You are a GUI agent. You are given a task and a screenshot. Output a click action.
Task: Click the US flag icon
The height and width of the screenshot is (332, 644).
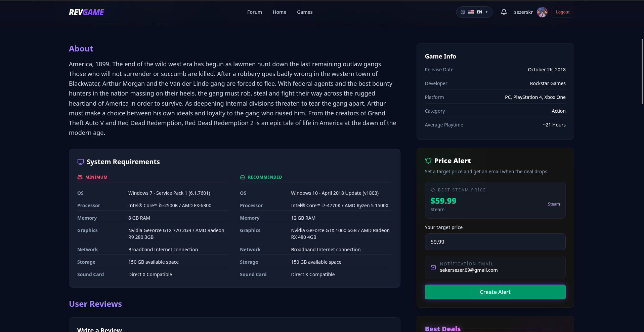coord(471,12)
